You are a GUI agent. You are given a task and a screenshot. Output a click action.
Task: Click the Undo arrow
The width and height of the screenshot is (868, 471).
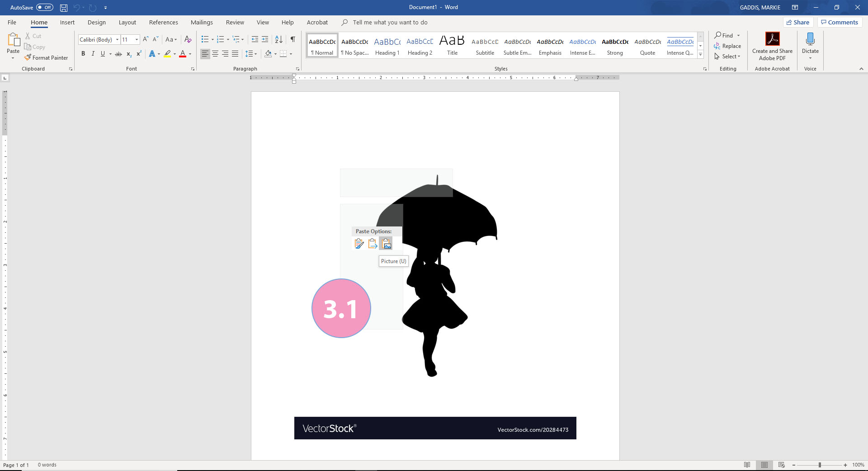point(77,8)
